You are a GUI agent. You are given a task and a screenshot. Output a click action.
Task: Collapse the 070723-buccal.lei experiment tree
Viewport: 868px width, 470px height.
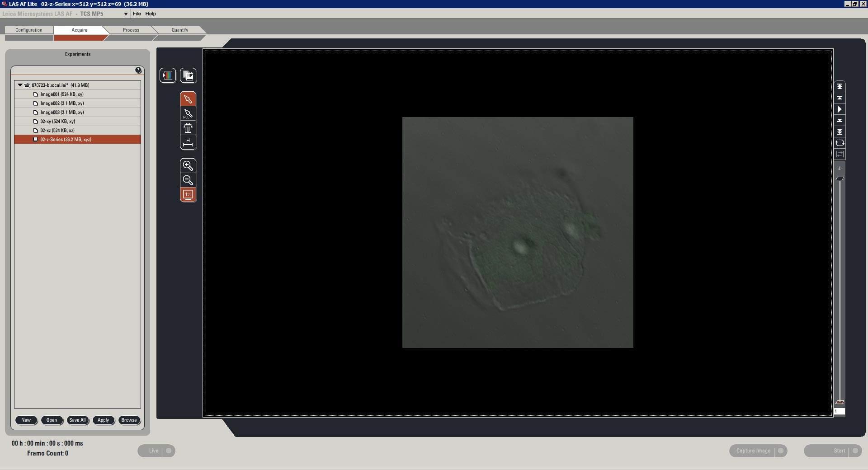[20, 85]
